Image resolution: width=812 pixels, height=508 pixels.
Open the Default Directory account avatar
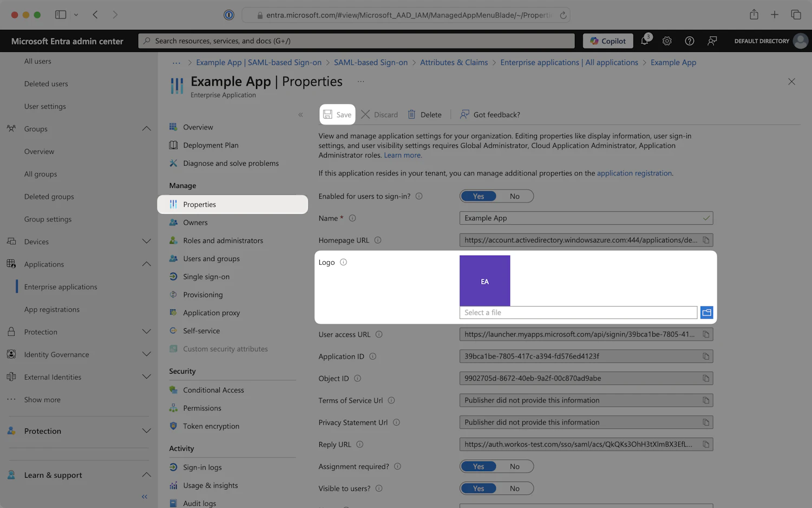pyautogui.click(x=801, y=41)
